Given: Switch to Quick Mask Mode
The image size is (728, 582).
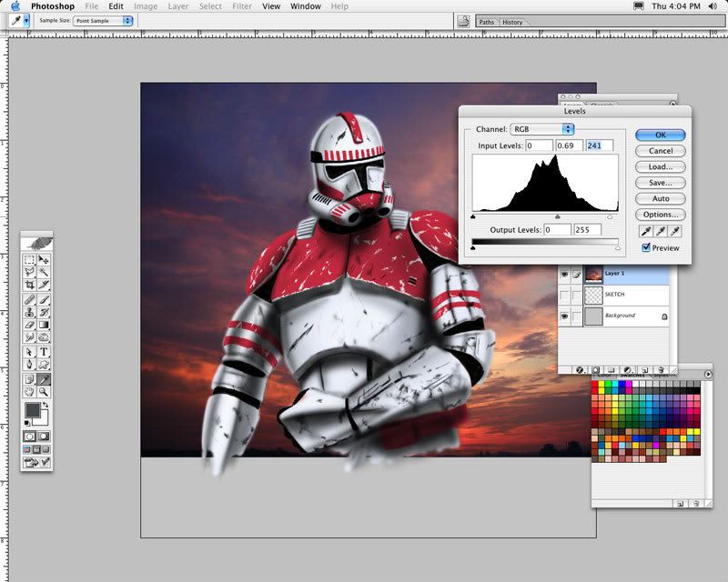Looking at the screenshot, I should point(44,436).
